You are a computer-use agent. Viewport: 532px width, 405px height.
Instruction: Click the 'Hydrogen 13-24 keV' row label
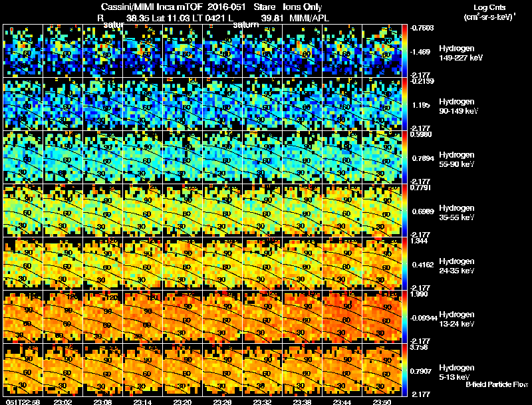click(x=457, y=319)
